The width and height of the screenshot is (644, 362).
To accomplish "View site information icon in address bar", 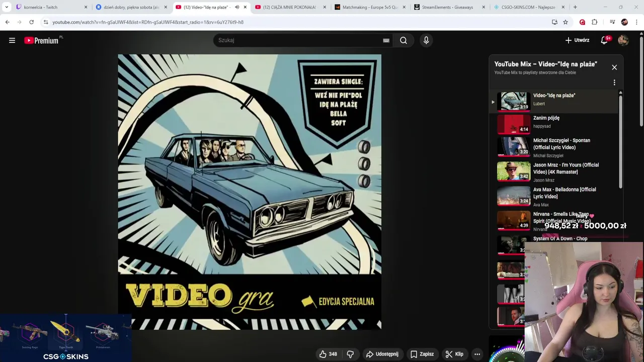I will [46, 22].
